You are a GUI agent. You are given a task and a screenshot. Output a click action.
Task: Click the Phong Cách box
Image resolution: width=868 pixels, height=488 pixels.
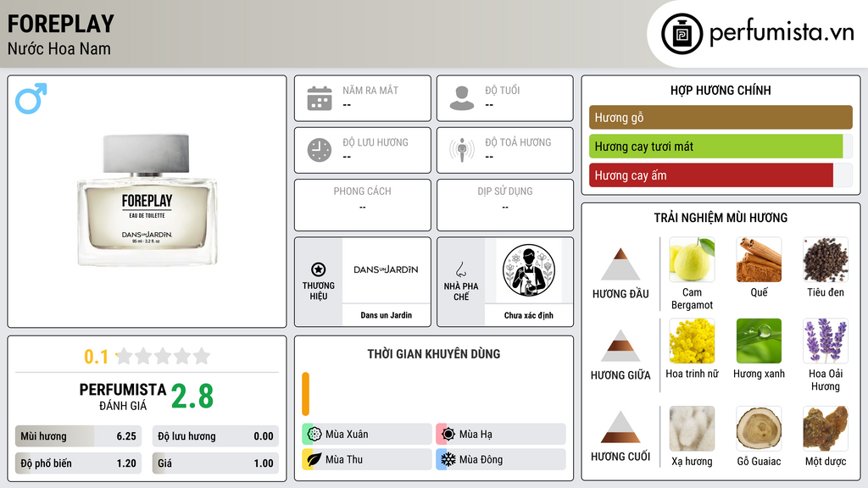pos(363,205)
